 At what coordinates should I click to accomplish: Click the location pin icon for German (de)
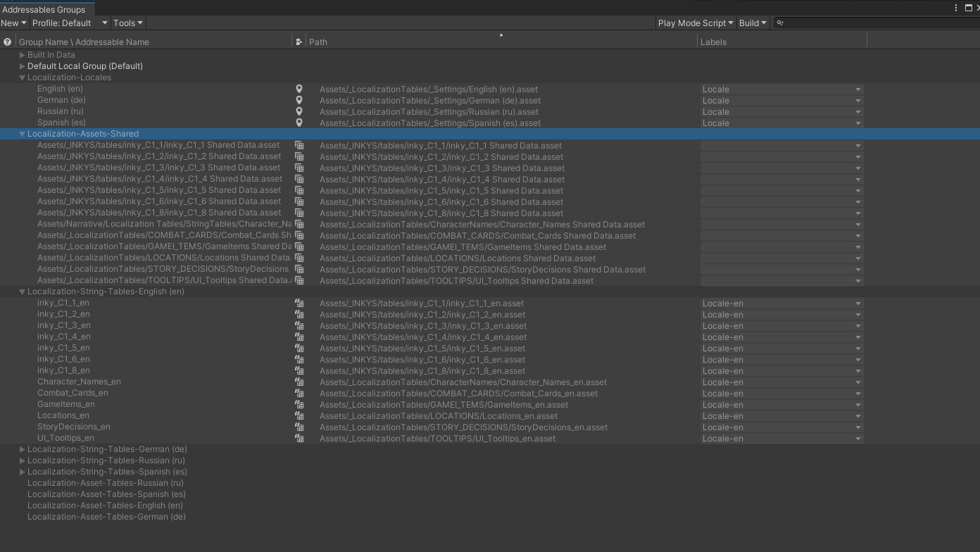click(299, 100)
